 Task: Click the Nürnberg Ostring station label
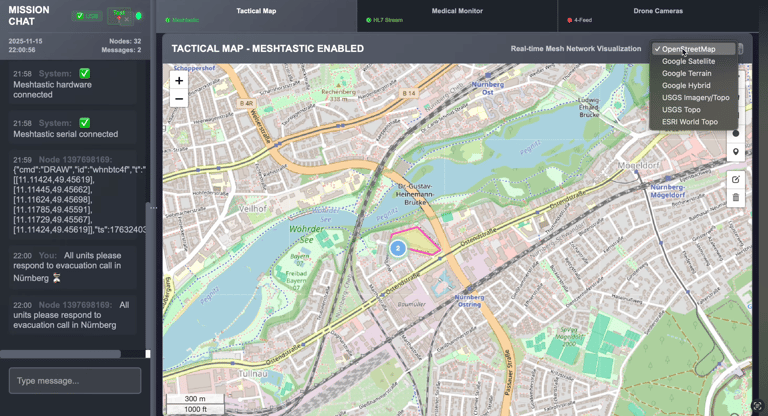coord(469,301)
